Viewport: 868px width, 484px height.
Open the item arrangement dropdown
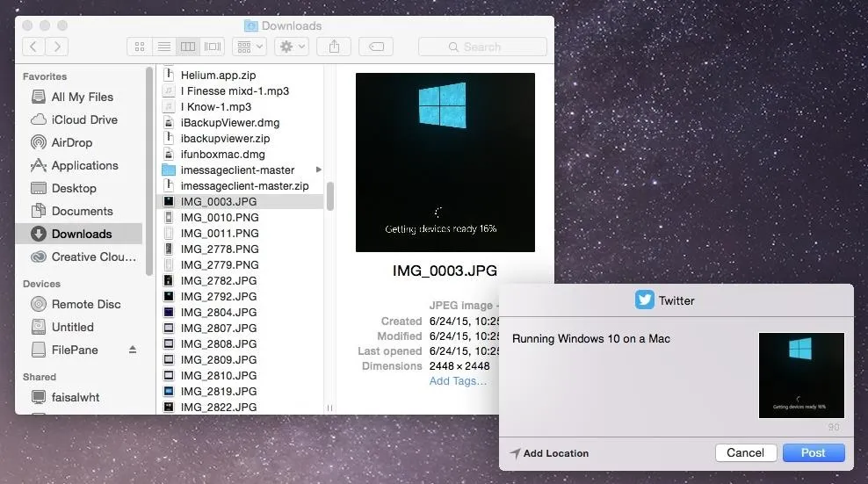(x=250, y=47)
